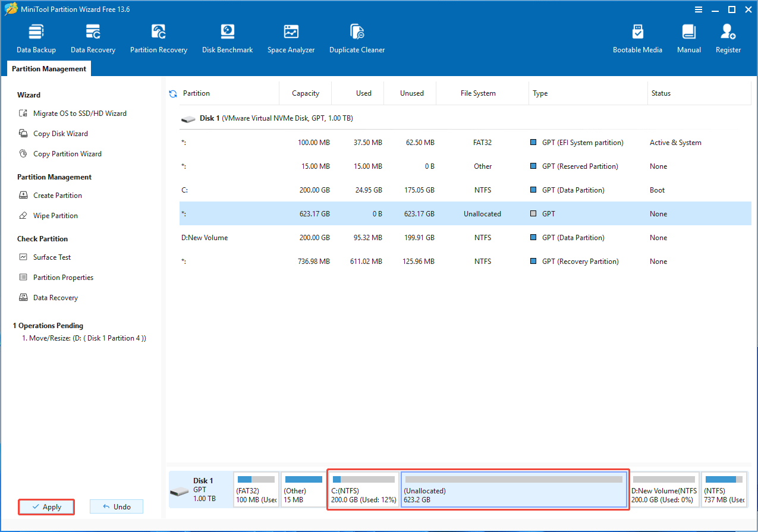This screenshot has width=758, height=532.
Task: Select the C:(NTFS) block in disk map
Action: [364, 489]
